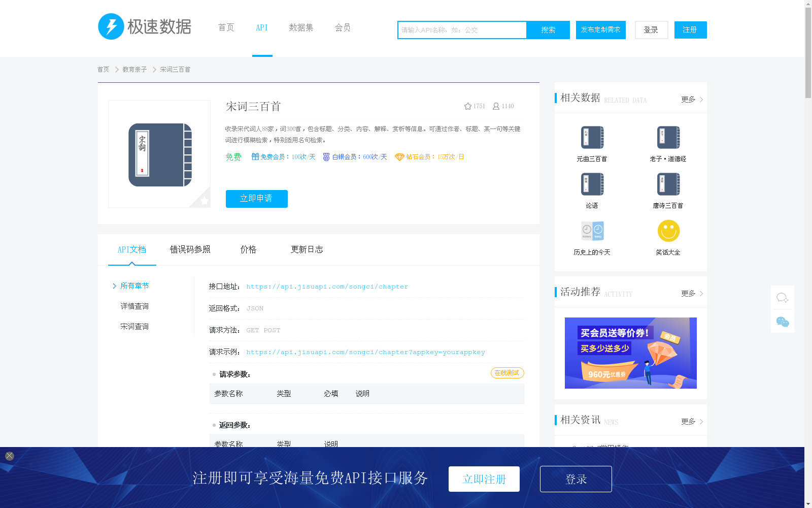
Task: Close the bottom registration banner
Action: click(x=10, y=456)
